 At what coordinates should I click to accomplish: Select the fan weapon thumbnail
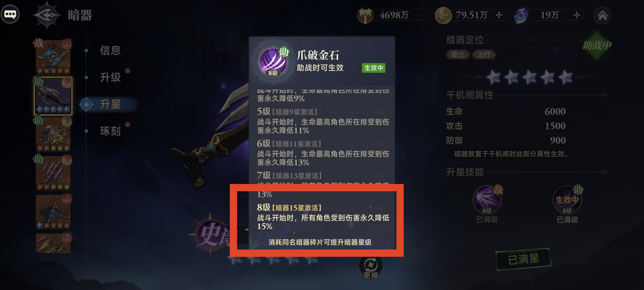[53, 212]
